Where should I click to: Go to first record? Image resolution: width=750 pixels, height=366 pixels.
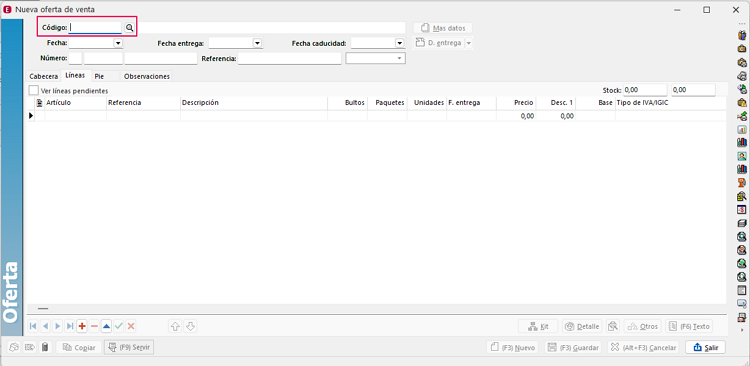33,326
